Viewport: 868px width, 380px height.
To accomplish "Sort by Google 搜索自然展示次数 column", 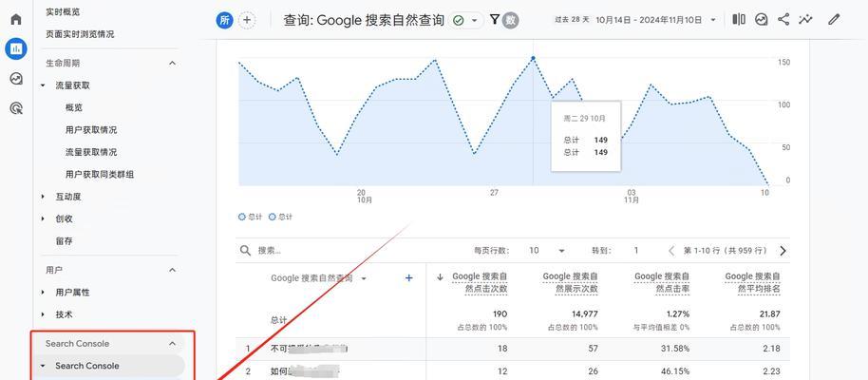I will (570, 282).
